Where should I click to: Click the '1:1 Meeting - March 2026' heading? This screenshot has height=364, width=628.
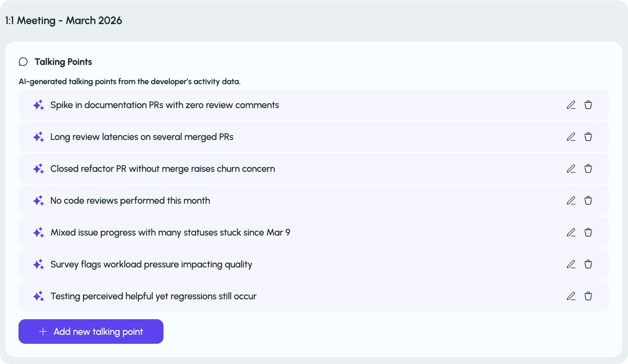pyautogui.click(x=64, y=20)
